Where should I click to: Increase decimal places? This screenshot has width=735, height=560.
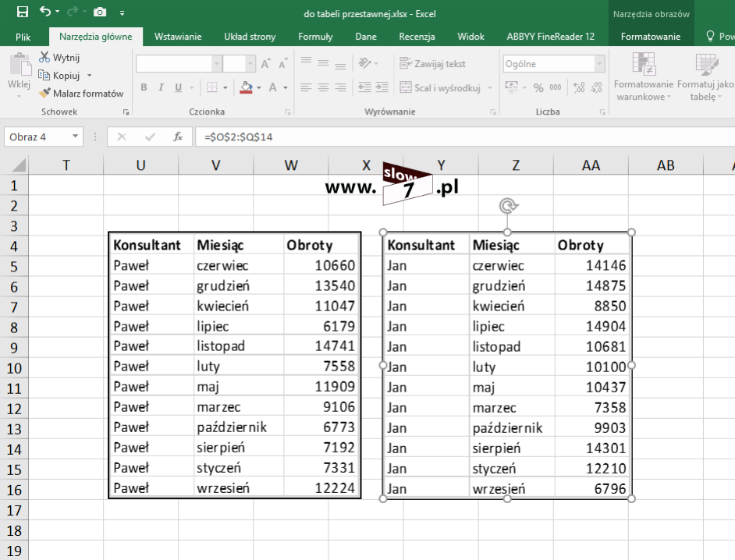pyautogui.click(x=579, y=87)
